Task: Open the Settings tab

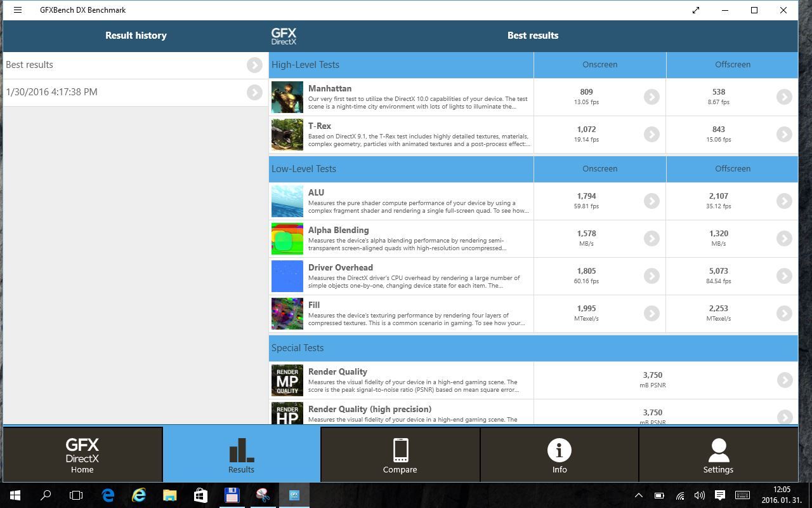Action: click(718, 455)
